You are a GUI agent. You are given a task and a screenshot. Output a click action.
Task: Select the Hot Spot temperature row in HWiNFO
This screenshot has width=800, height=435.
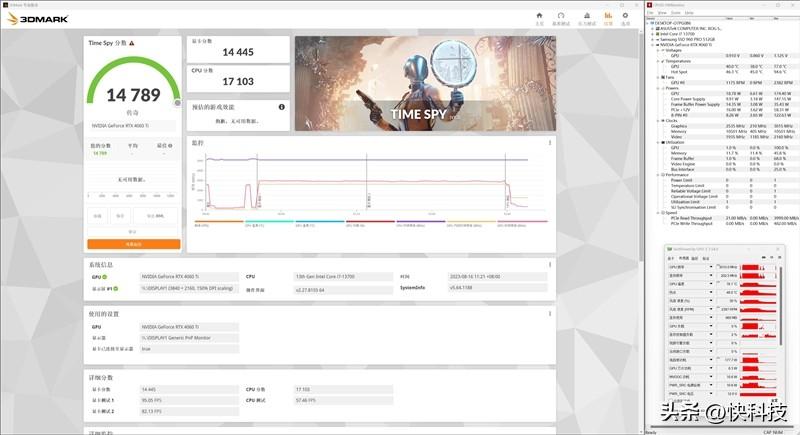(724, 72)
